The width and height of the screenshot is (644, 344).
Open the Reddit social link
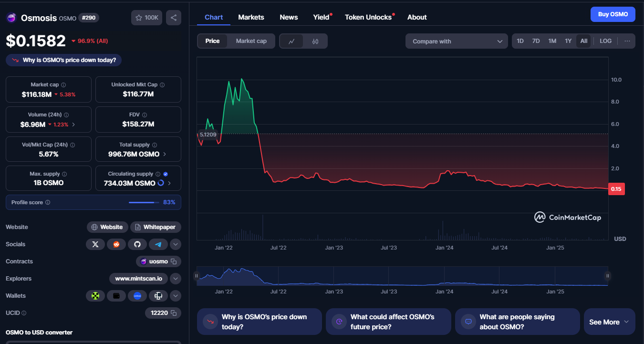point(116,244)
